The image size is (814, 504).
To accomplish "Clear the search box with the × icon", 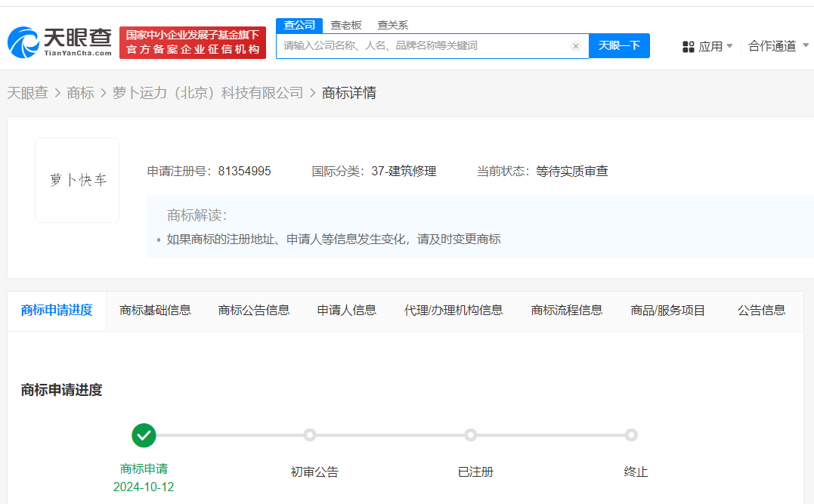I will pyautogui.click(x=576, y=45).
